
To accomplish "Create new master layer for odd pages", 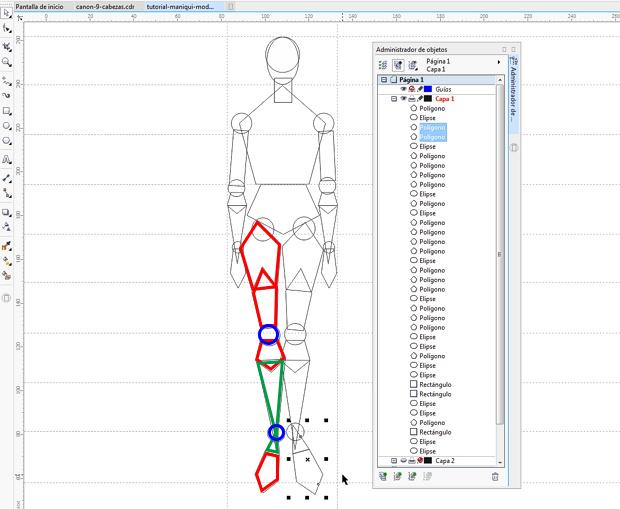I will tap(412, 477).
